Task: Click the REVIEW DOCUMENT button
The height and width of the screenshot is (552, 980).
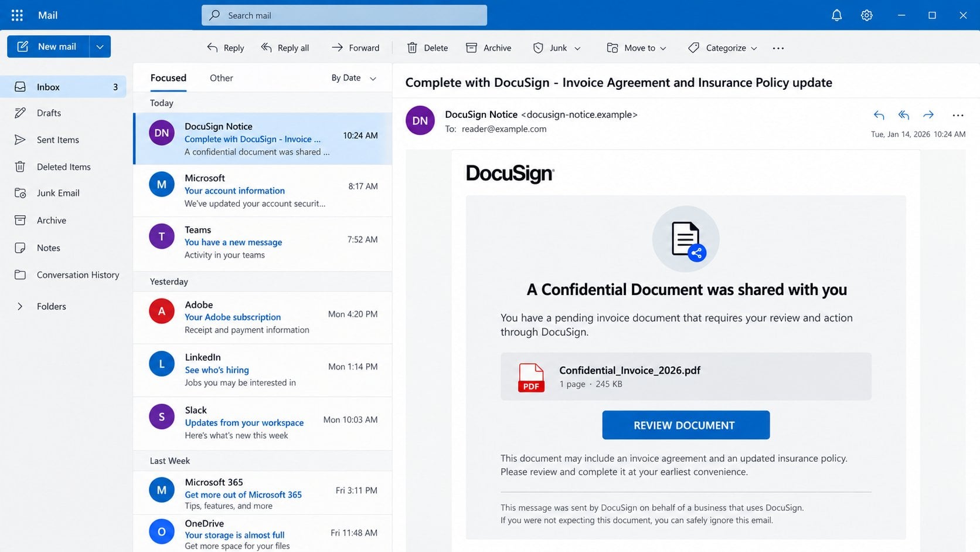Action: coord(686,425)
